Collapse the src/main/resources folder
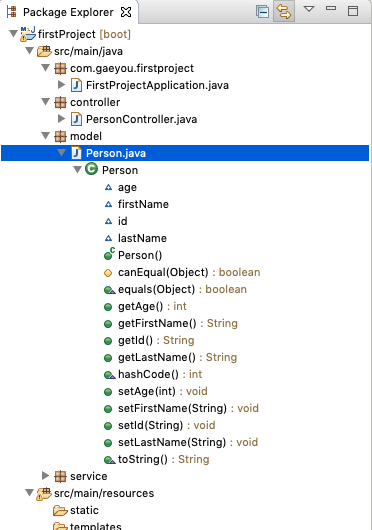 tap(30, 493)
